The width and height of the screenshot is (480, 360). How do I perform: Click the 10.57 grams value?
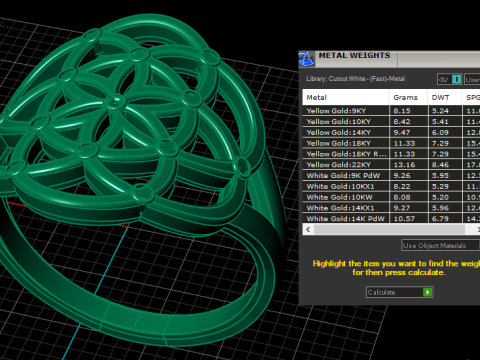[x=404, y=219]
